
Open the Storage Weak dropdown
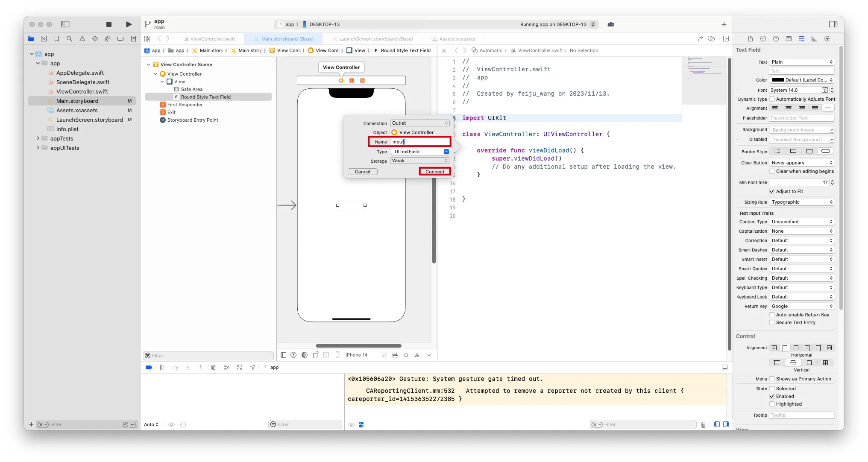point(419,161)
